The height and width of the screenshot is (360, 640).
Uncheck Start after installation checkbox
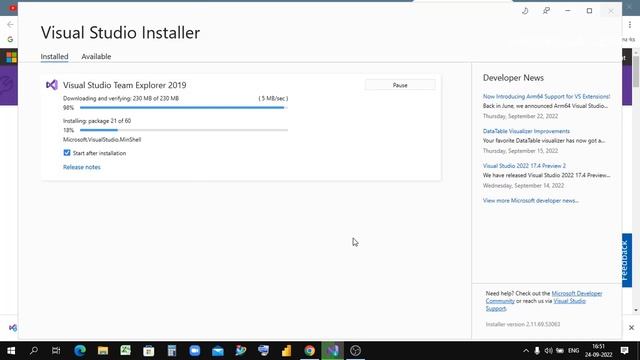pos(67,153)
